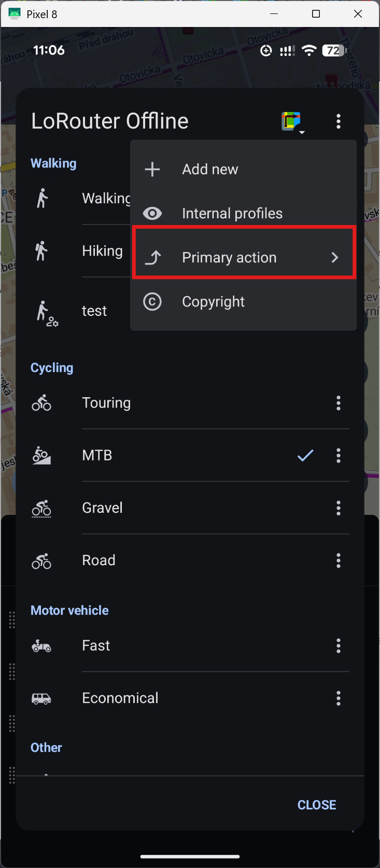Select the MTB mountain bike icon

pyautogui.click(x=41, y=455)
